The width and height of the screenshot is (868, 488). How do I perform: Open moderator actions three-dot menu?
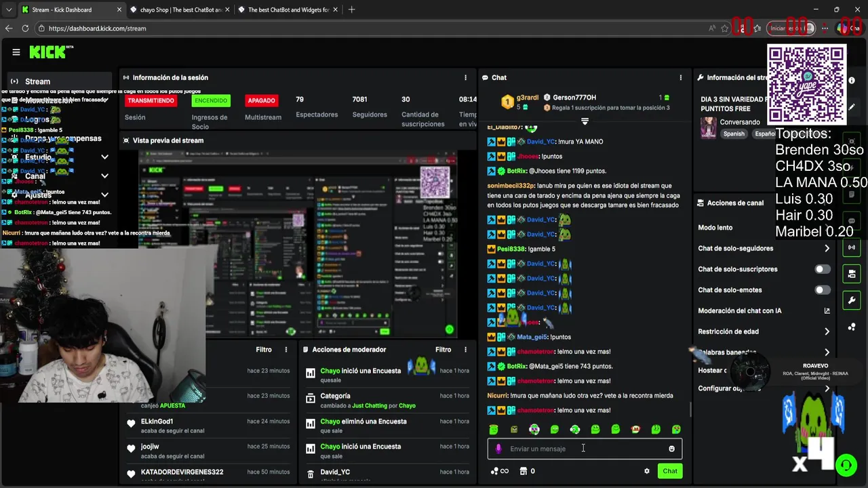pyautogui.click(x=465, y=350)
